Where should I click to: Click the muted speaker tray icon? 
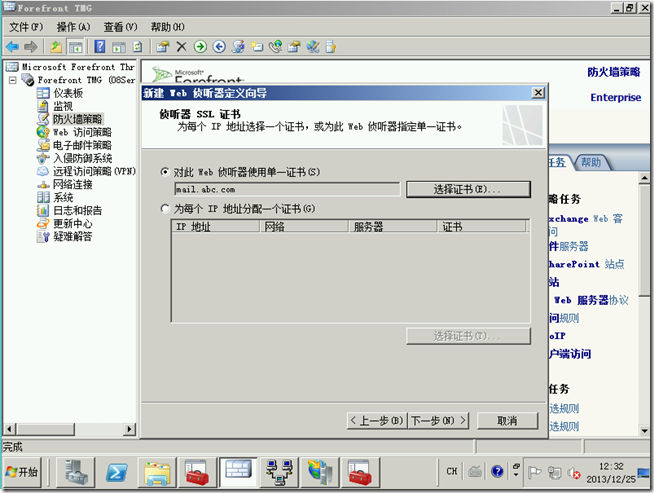[x=573, y=473]
